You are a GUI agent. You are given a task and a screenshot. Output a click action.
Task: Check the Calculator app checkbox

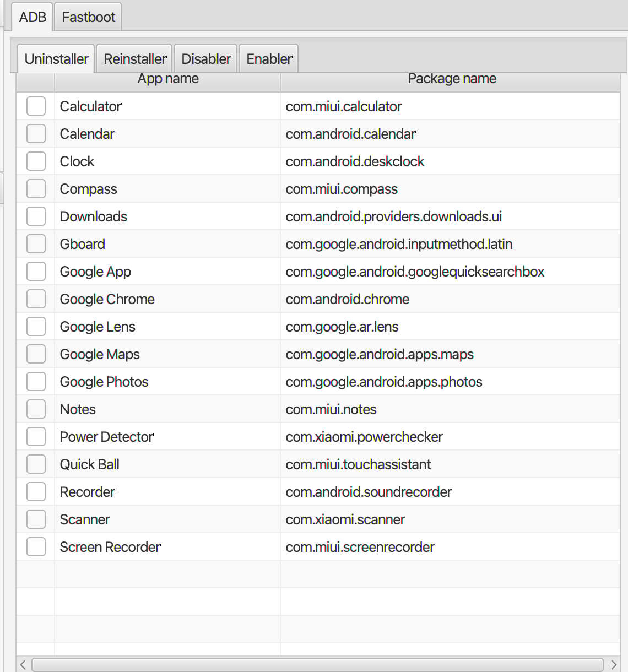pos(36,106)
